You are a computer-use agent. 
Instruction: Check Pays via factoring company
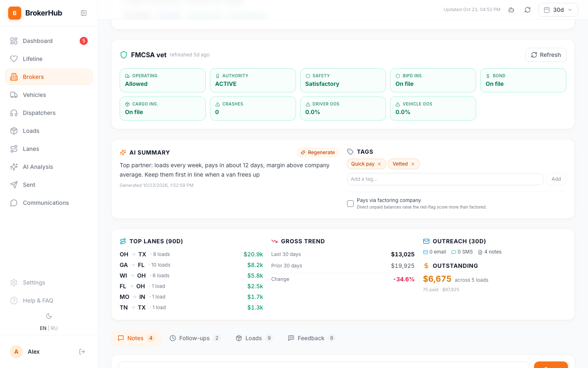350,204
